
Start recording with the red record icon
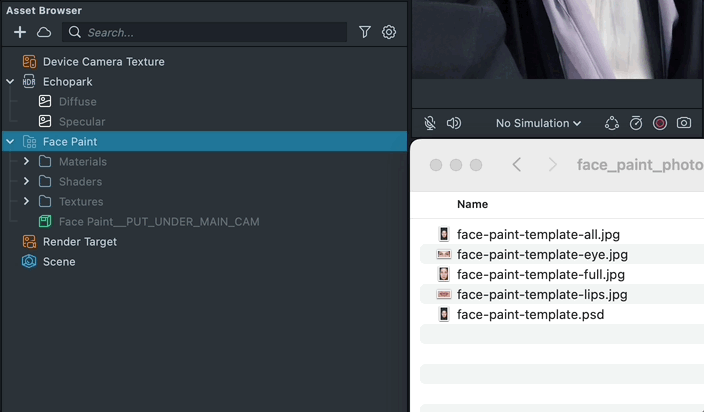(x=660, y=123)
